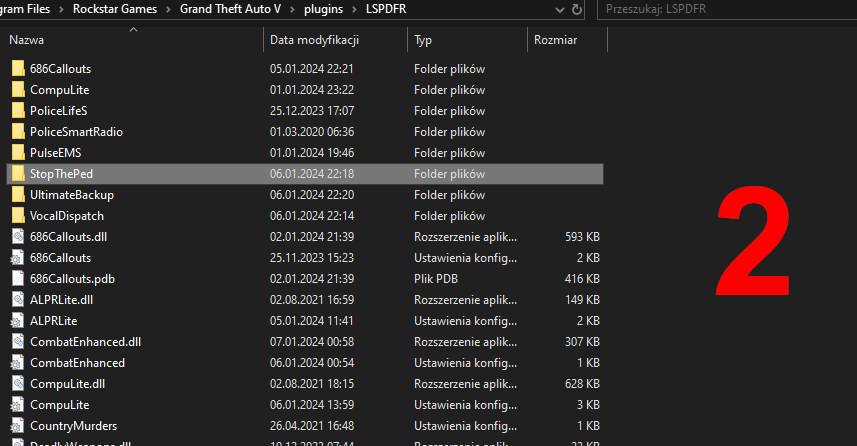857x446 pixels.
Task: Select the UltimateBackup folder icon
Action: point(18,195)
